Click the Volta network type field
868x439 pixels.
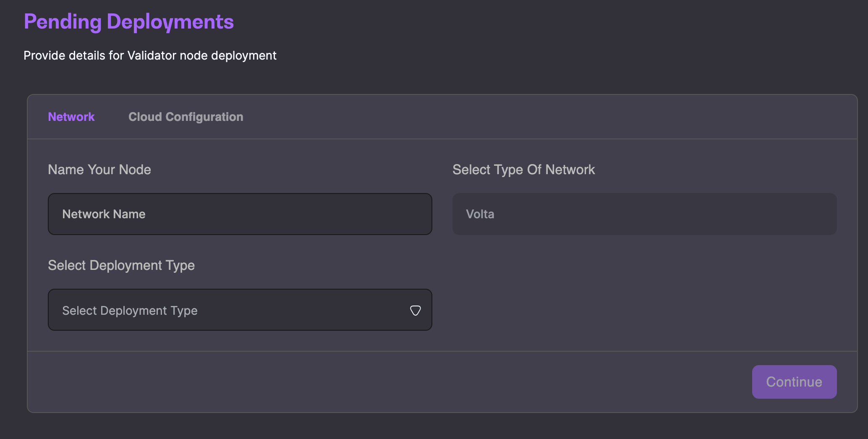[x=644, y=214]
